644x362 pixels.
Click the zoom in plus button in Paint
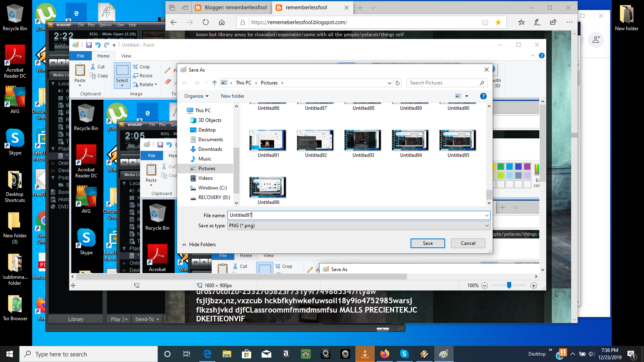click(534, 286)
